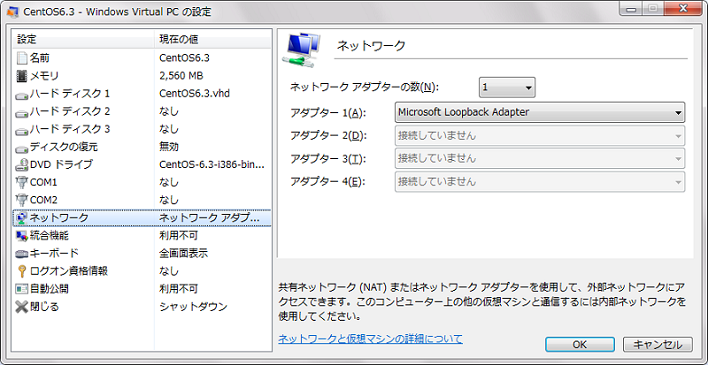The height and width of the screenshot is (365, 708).
Task: Click the 閉じる X icon
Action: pyautogui.click(x=22, y=307)
